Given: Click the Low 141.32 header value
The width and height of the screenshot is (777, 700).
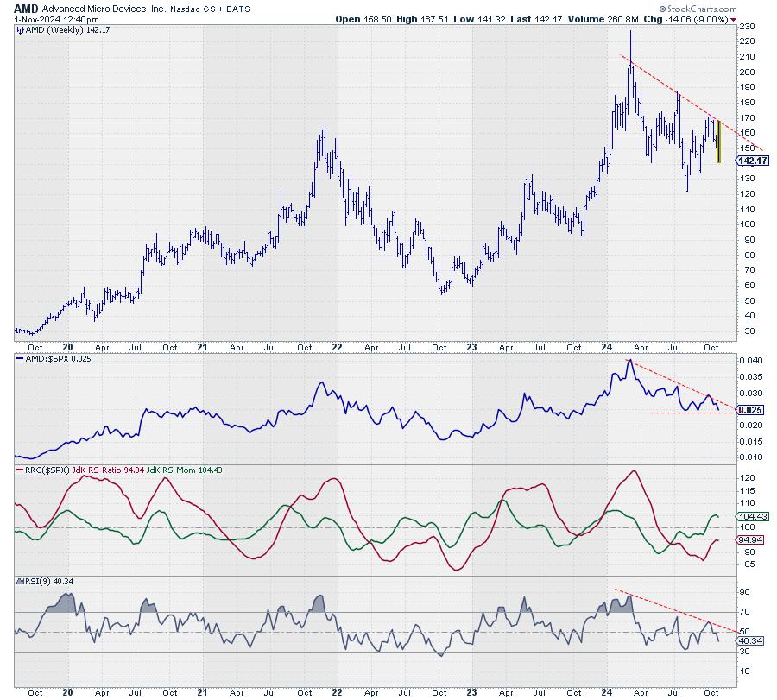Looking at the screenshot, I should coord(479,19).
